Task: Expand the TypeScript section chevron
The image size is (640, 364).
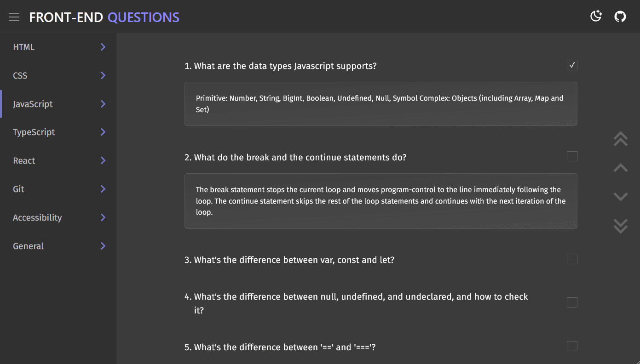Action: [x=103, y=132]
